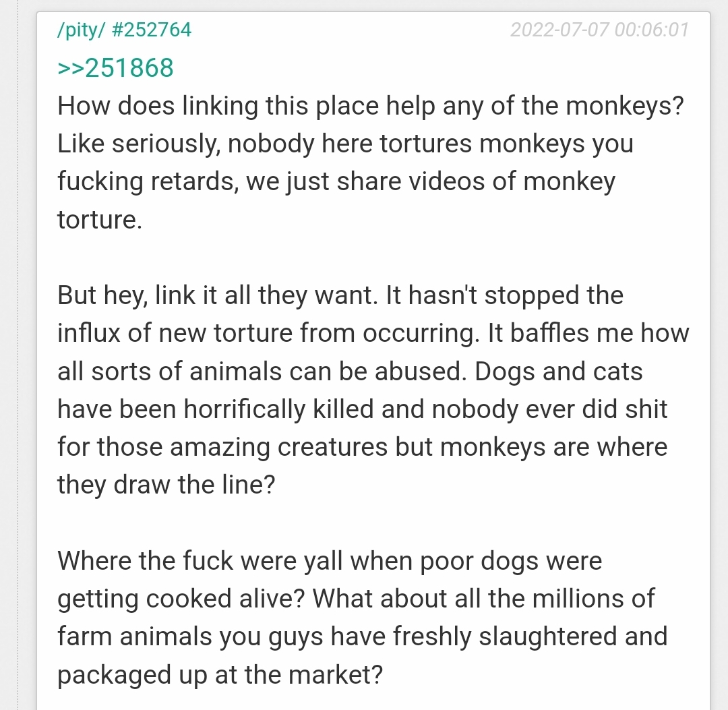Click the blank gap below "torture." line
728x710 pixels.
pyautogui.click(x=370, y=258)
